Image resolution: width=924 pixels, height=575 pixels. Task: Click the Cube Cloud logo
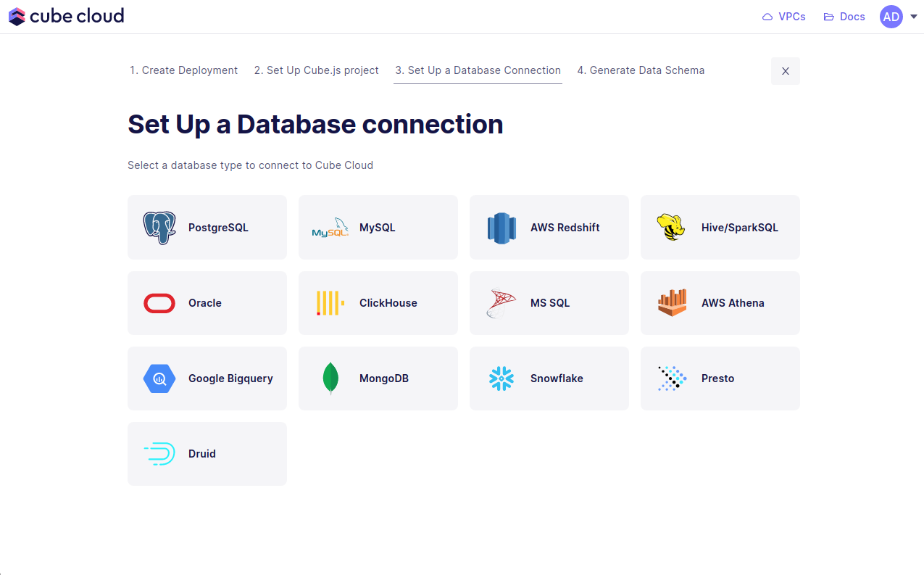67,16
